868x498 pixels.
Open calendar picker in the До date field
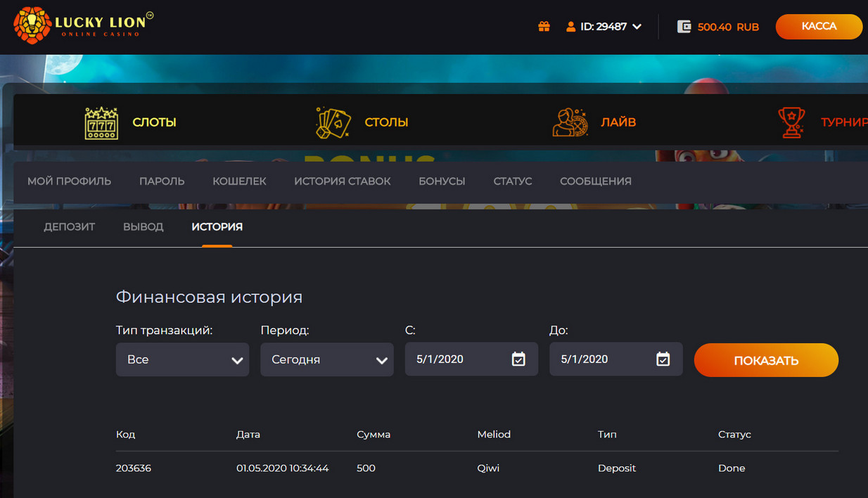[x=663, y=359]
